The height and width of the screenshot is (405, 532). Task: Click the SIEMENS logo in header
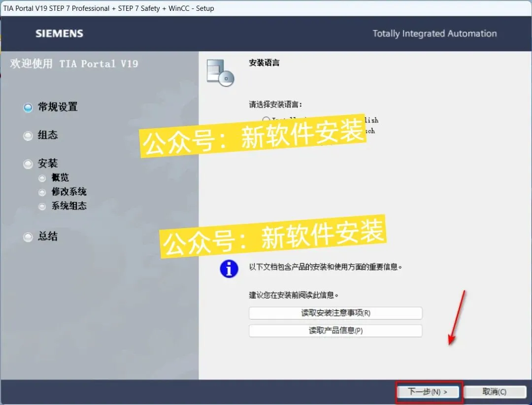pos(60,34)
